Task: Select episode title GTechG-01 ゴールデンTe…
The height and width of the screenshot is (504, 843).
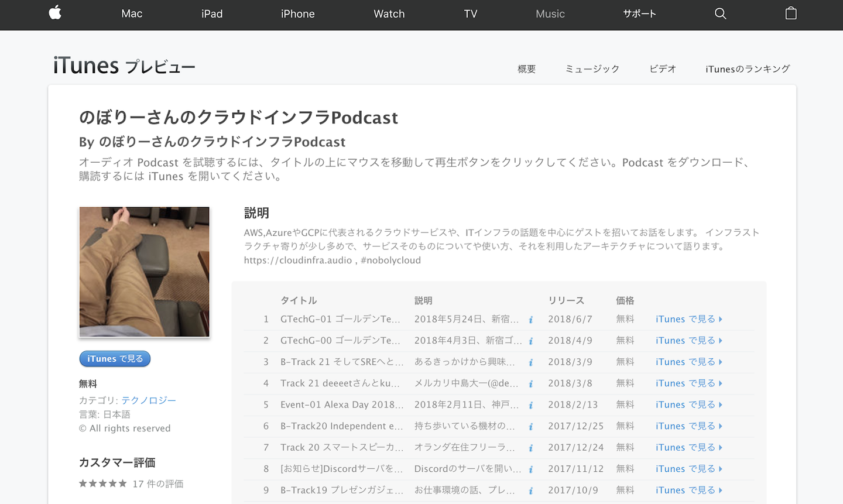Action: (341, 319)
